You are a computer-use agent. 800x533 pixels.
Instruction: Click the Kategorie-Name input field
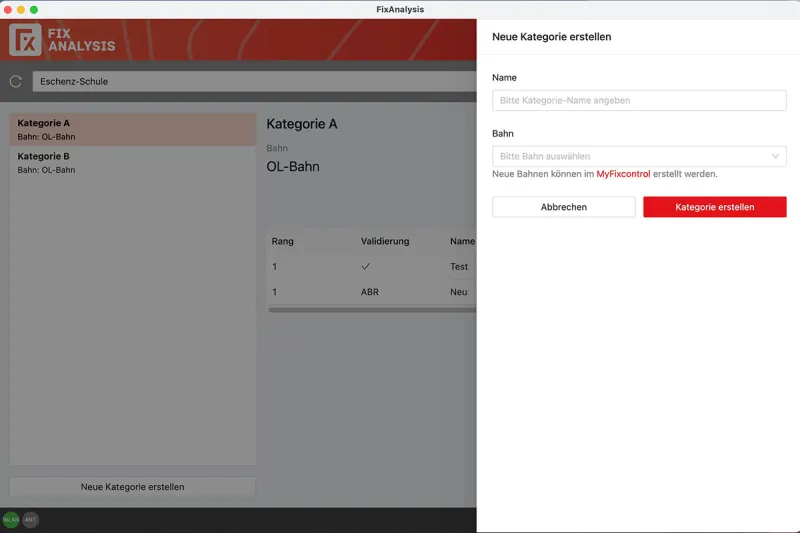point(639,100)
